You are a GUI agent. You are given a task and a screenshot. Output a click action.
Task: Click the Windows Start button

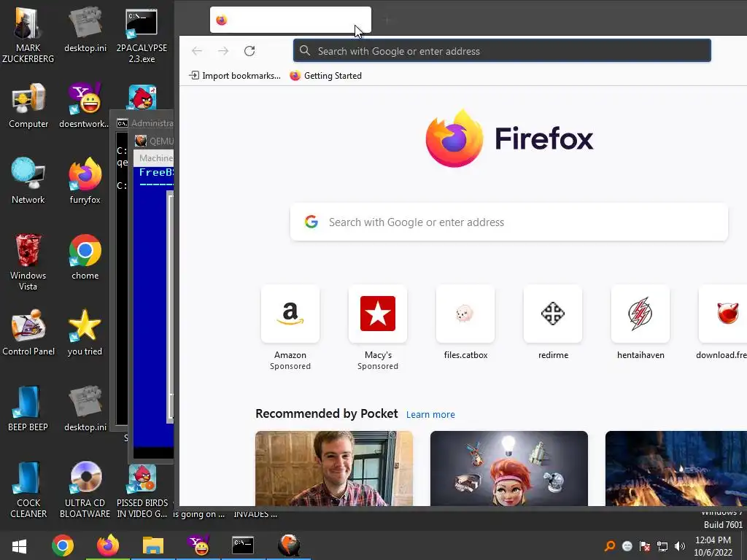tap(19, 545)
